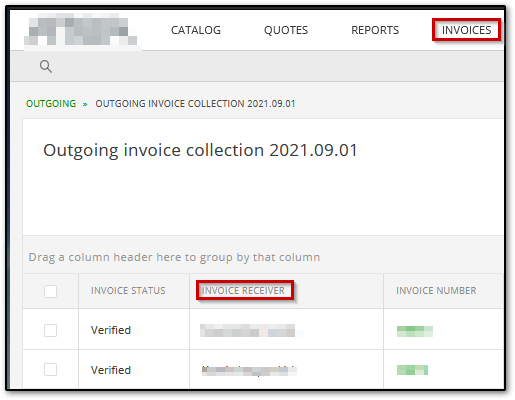Sort by Invoice Receiver column header
Image resolution: width=515 pixels, height=400 pixels.
coord(243,291)
